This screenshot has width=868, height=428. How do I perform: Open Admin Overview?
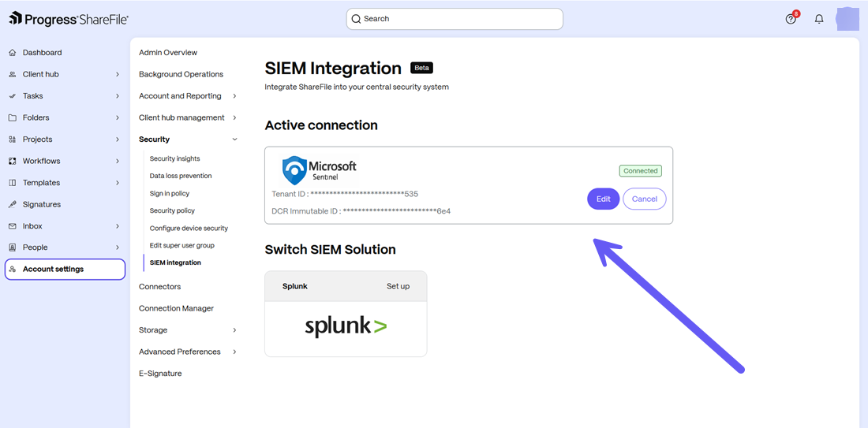point(168,53)
